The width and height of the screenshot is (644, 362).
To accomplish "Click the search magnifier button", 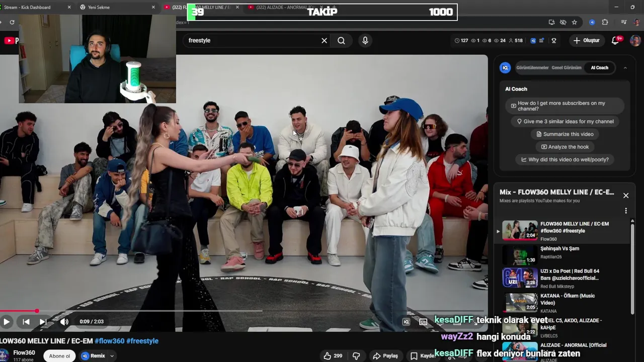I will point(342,41).
